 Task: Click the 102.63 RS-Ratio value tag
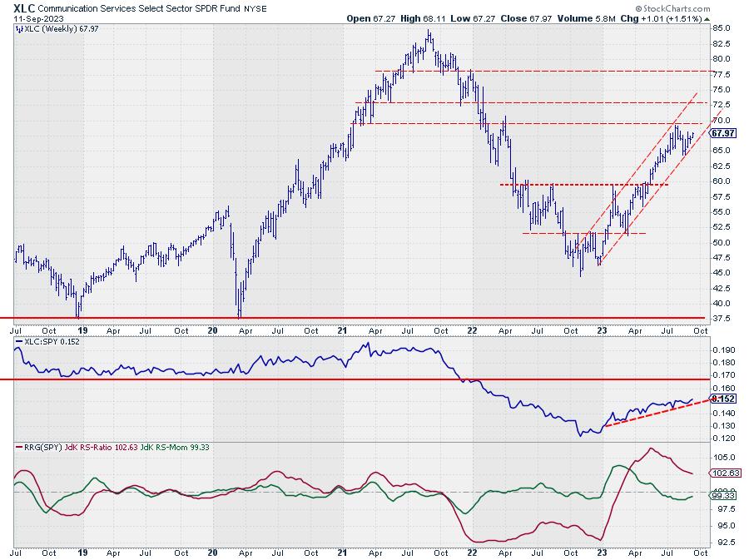pyautogui.click(x=724, y=473)
